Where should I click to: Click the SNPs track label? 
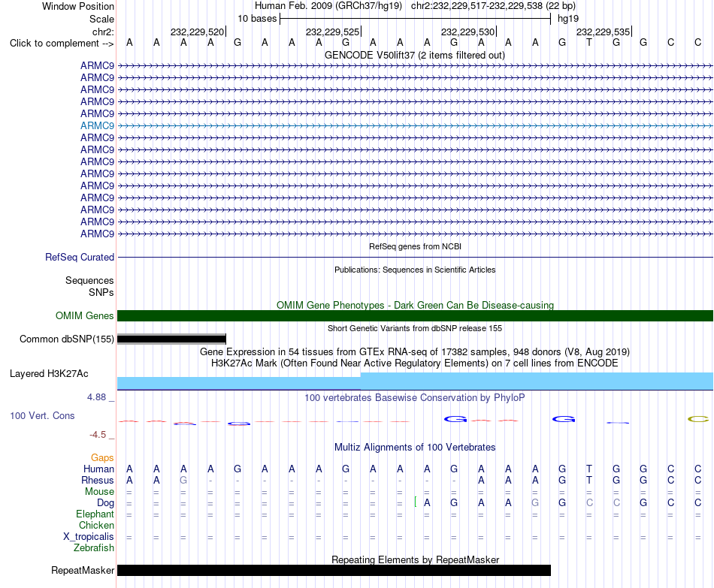pyautogui.click(x=101, y=292)
